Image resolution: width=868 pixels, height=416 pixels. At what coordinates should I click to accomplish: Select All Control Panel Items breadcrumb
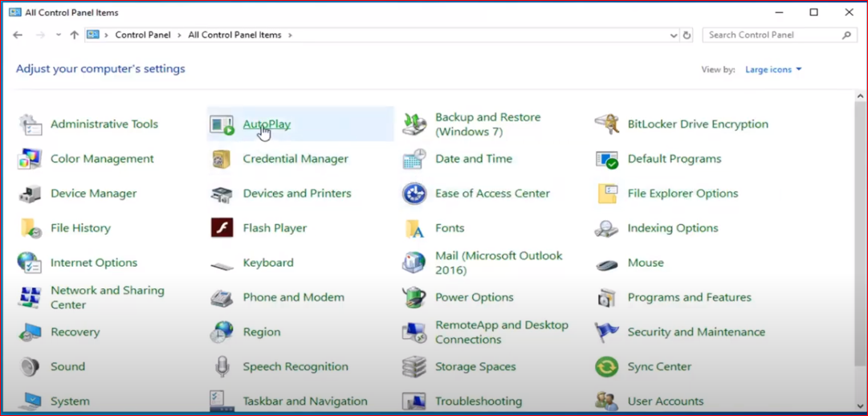pyautogui.click(x=234, y=35)
